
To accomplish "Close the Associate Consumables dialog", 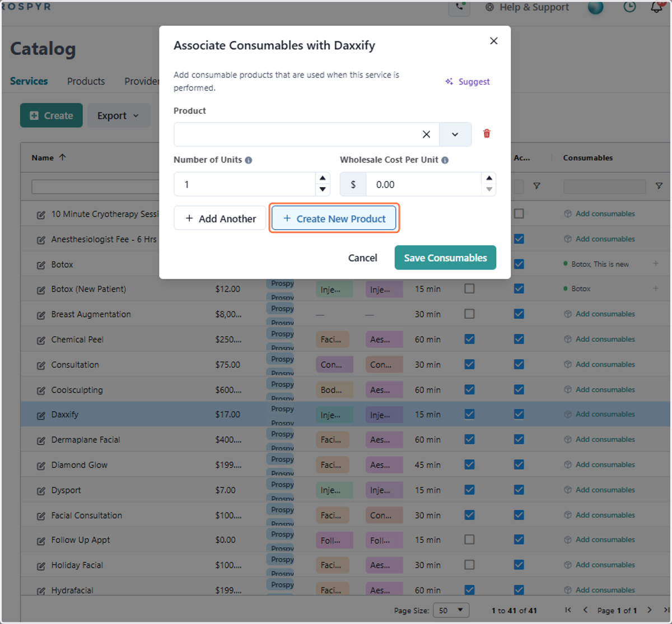I will click(493, 41).
